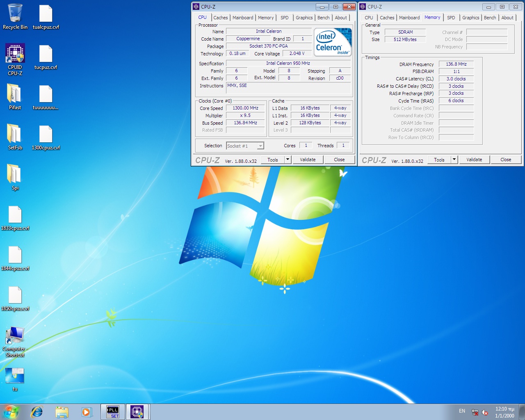Click the EN language indicator in tray

point(462,411)
